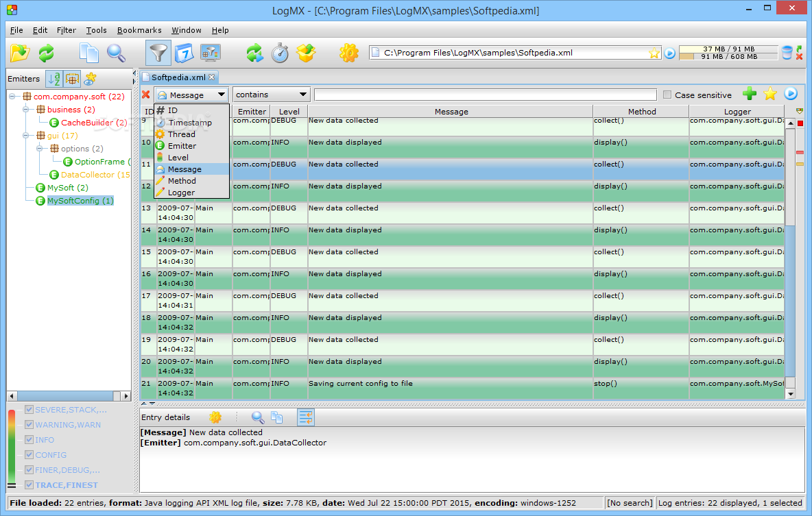Open the Bookmarks menu
The height and width of the screenshot is (516, 812).
(x=139, y=30)
